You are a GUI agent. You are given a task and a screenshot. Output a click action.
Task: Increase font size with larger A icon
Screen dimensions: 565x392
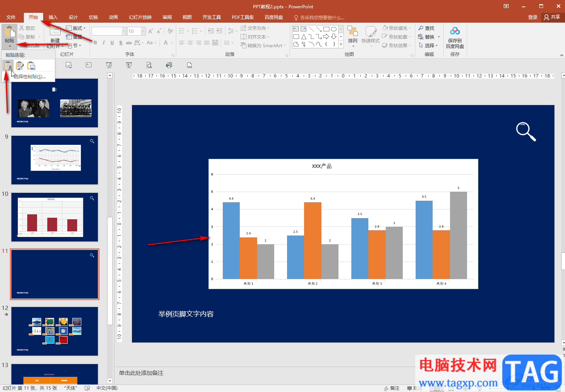click(151, 31)
